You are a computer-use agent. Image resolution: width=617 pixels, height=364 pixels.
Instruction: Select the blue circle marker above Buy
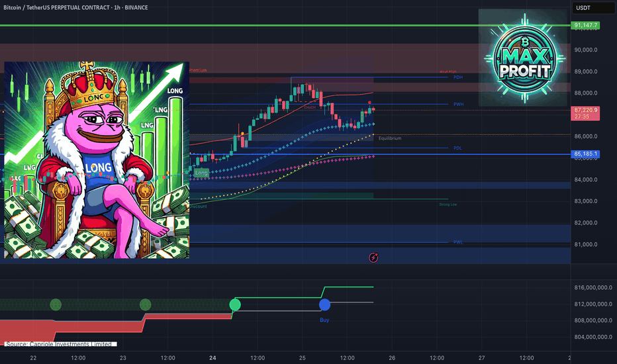pos(324,304)
